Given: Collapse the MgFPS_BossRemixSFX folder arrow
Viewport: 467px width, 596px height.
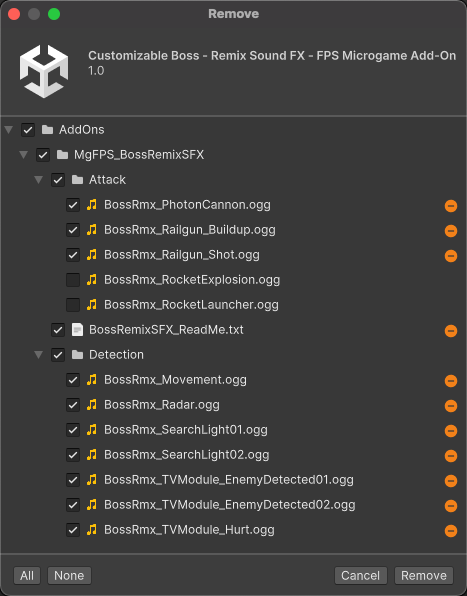Looking at the screenshot, I should coord(24,155).
